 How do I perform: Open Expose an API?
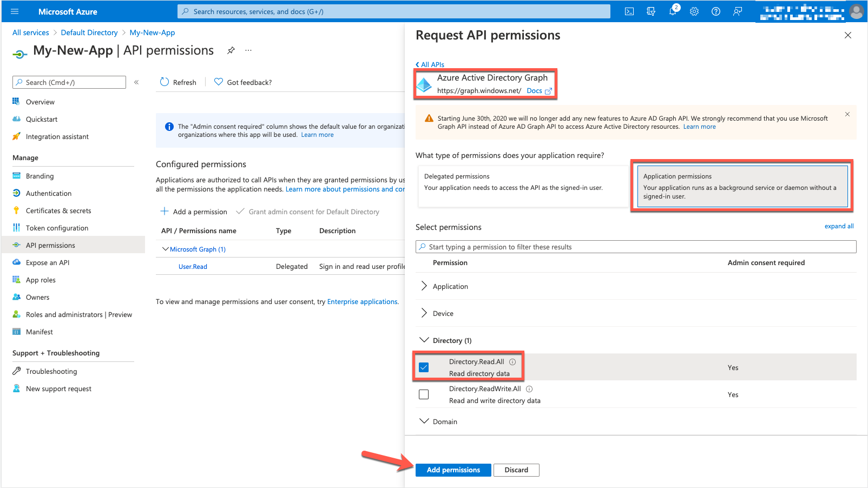(x=48, y=262)
